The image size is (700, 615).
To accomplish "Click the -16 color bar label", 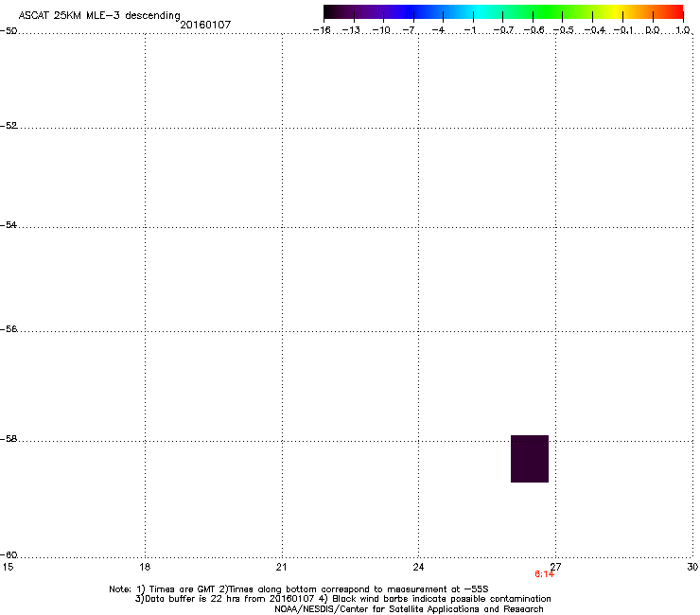I will [322, 30].
